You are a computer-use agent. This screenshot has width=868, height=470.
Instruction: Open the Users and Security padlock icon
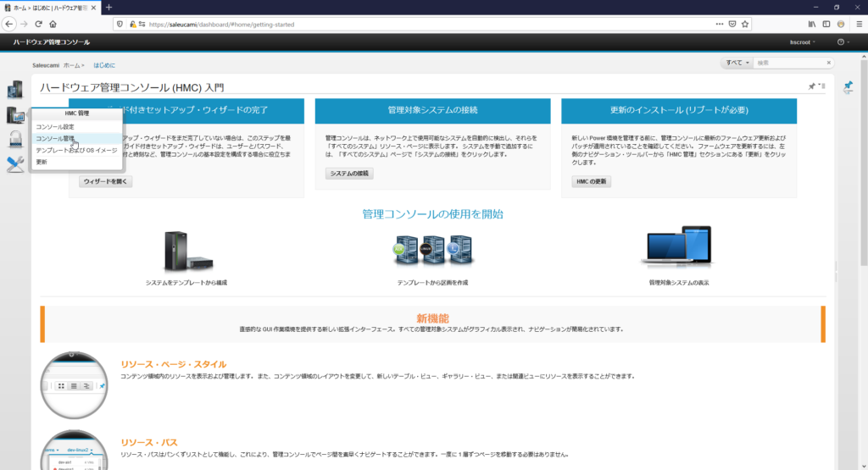pyautogui.click(x=14, y=140)
